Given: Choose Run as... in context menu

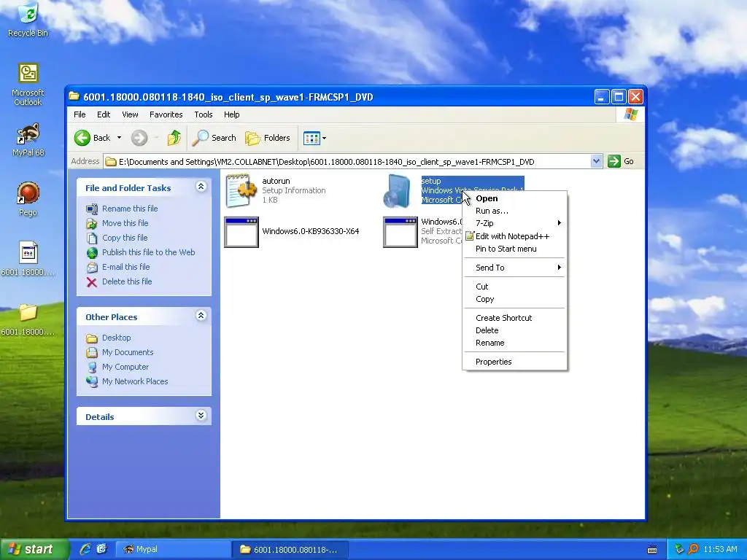Looking at the screenshot, I should pyautogui.click(x=515, y=211).
